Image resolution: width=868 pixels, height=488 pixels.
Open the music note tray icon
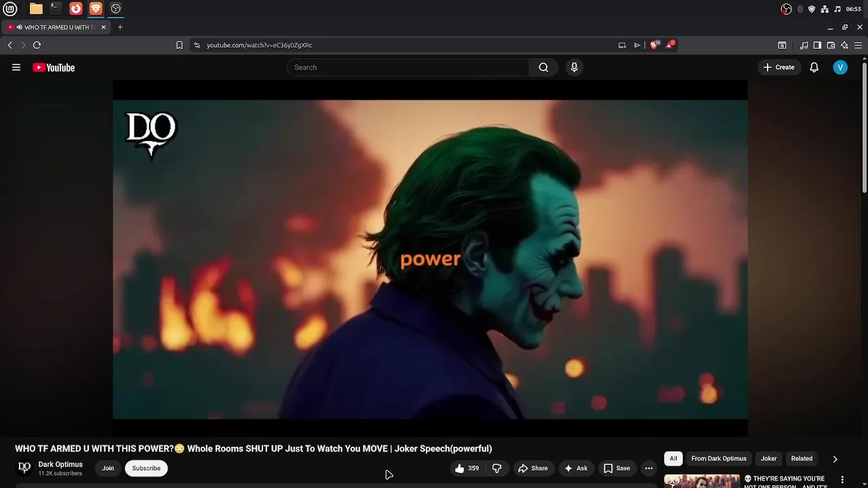(x=837, y=9)
